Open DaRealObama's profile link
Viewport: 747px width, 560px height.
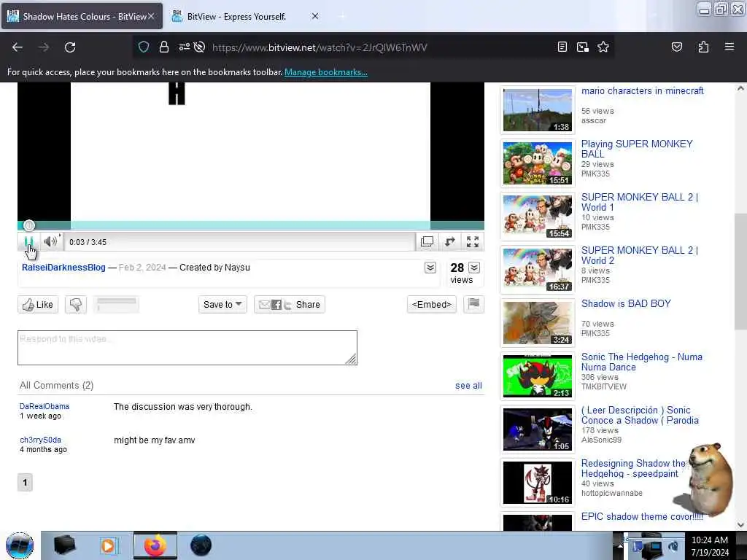(x=44, y=406)
